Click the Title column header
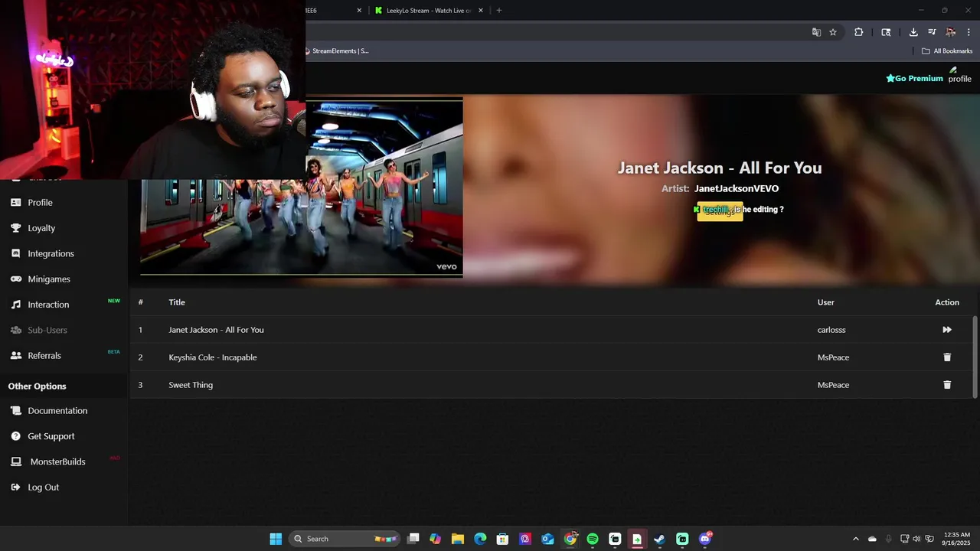Image resolution: width=980 pixels, height=551 pixels. [177, 302]
